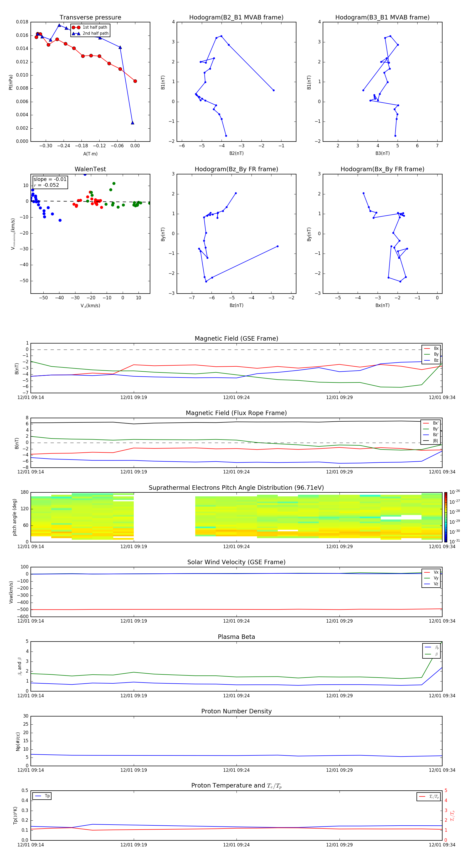473x868 pixels.
Task: Click the "Plasma Beta" plot title
Action: pos(236,637)
